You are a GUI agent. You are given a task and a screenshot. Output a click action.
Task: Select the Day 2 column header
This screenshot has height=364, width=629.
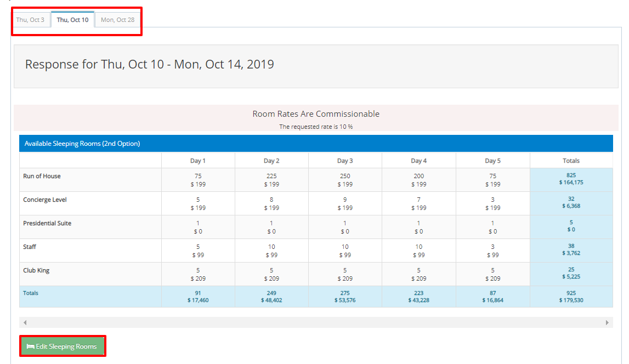click(271, 161)
